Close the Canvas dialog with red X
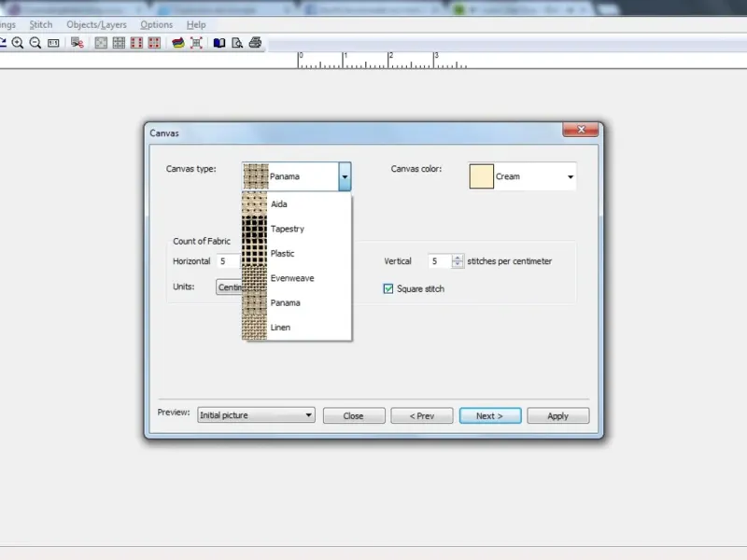This screenshot has height=560, width=747. (581, 130)
